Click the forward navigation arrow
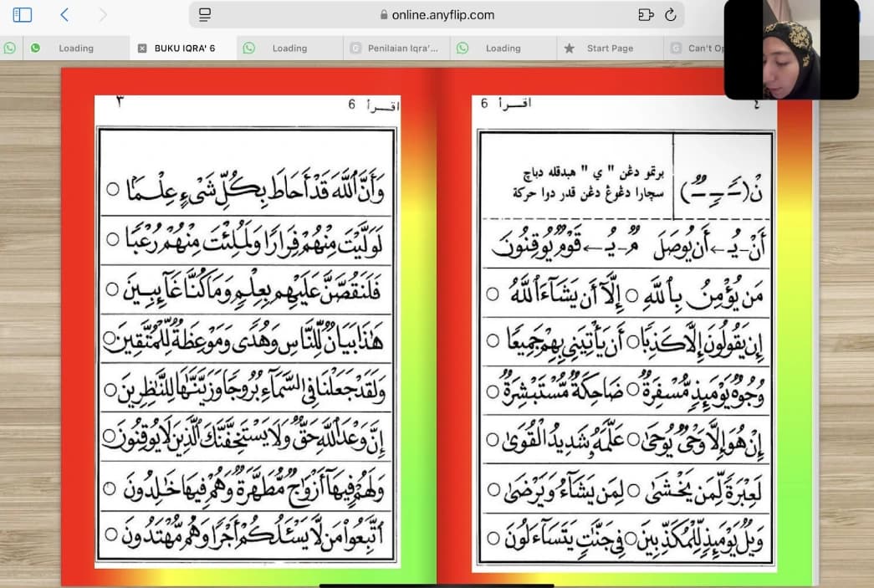 (103, 14)
